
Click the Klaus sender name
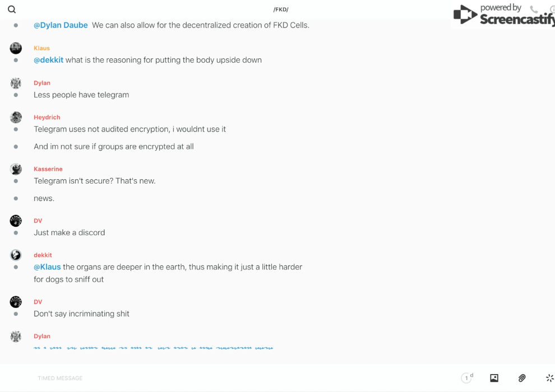tap(41, 48)
